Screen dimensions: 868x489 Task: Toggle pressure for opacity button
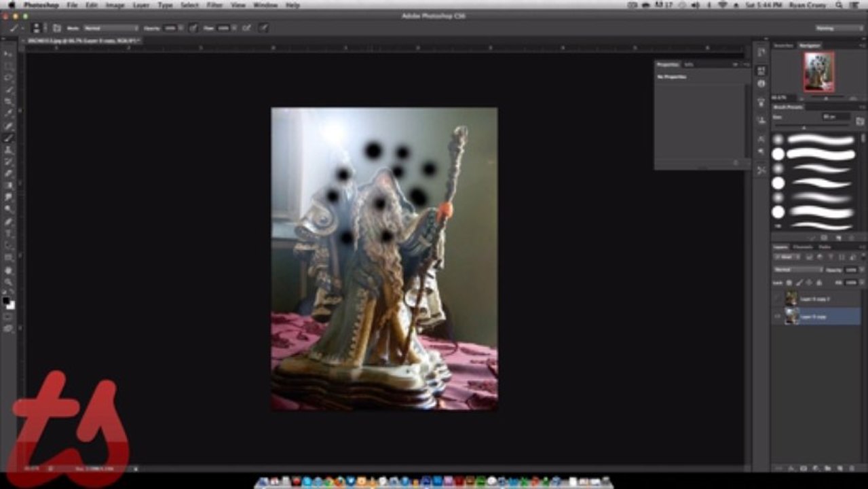pos(193,28)
